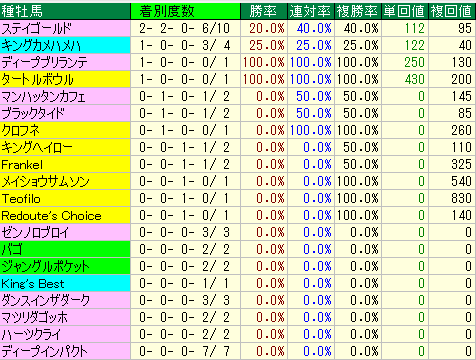Click タートルボウル 複回値 value 200
The width and height of the screenshot is (476, 360).
coord(462,79)
